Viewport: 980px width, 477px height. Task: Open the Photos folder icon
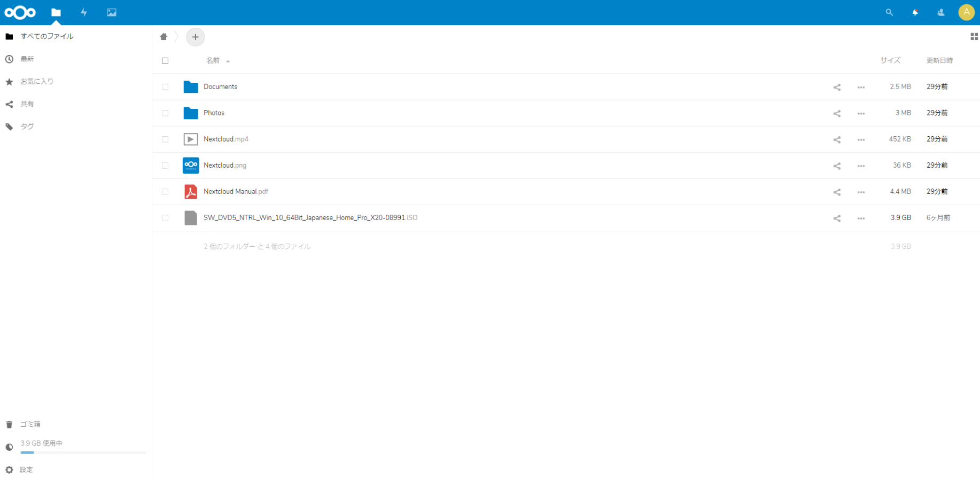191,113
